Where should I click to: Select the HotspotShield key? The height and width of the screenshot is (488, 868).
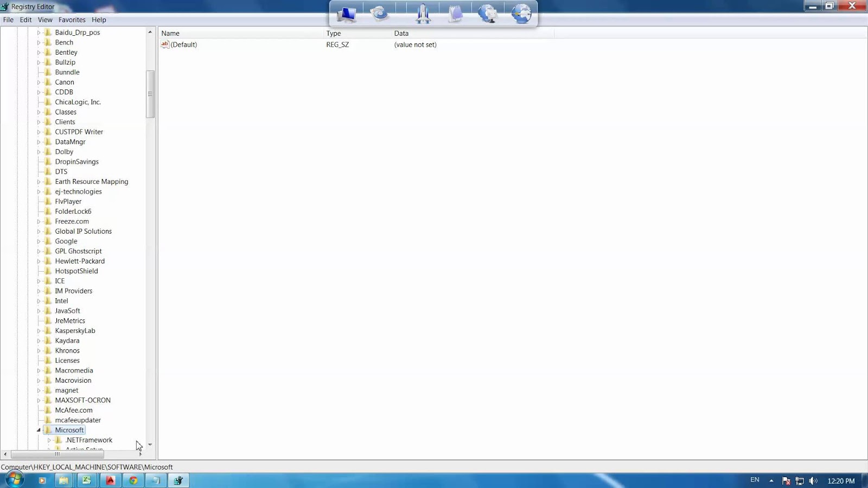(x=76, y=271)
